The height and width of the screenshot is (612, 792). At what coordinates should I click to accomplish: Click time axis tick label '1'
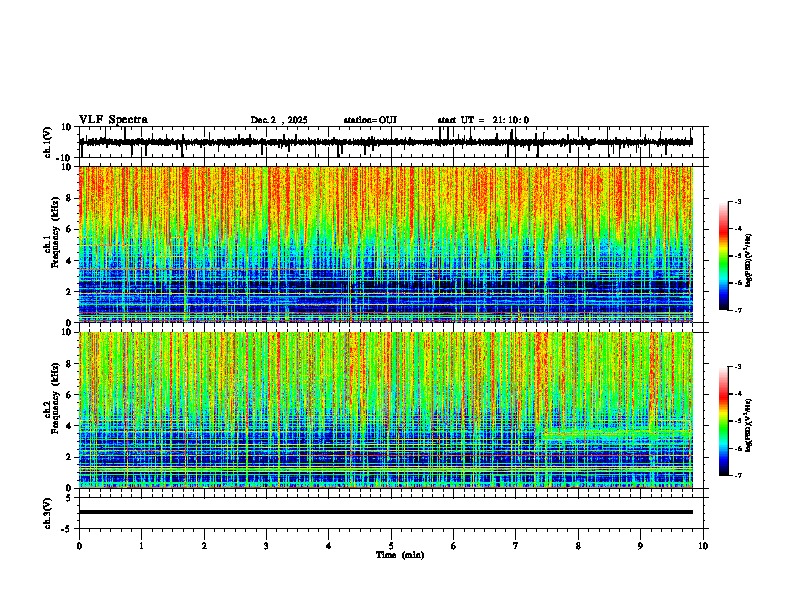[141, 546]
